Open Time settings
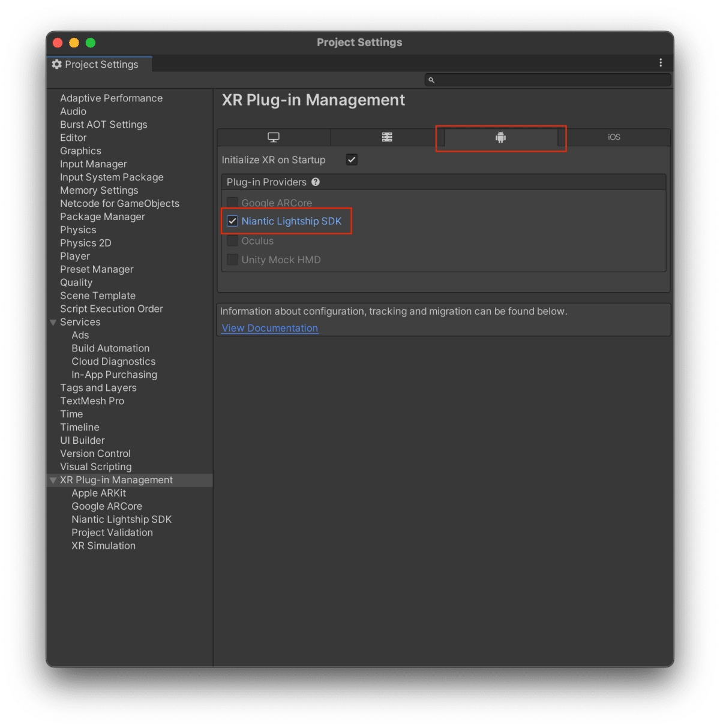The image size is (720, 728). pos(71,415)
